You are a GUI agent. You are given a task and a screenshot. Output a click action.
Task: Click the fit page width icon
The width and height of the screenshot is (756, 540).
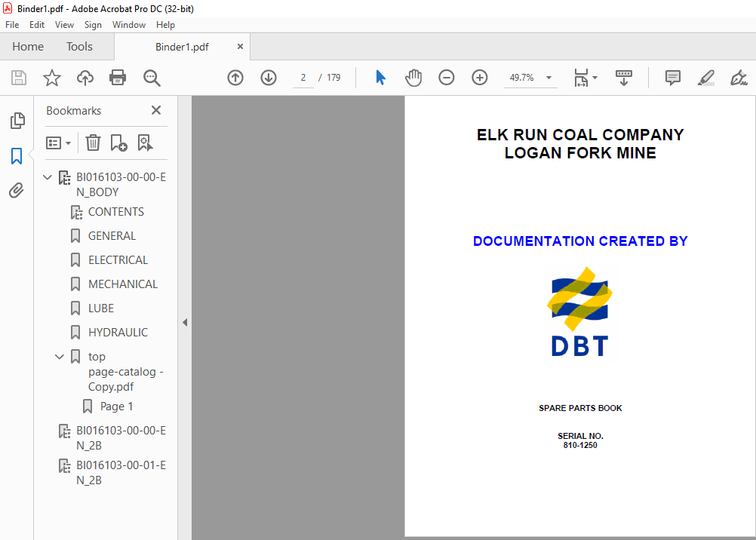tap(581, 78)
